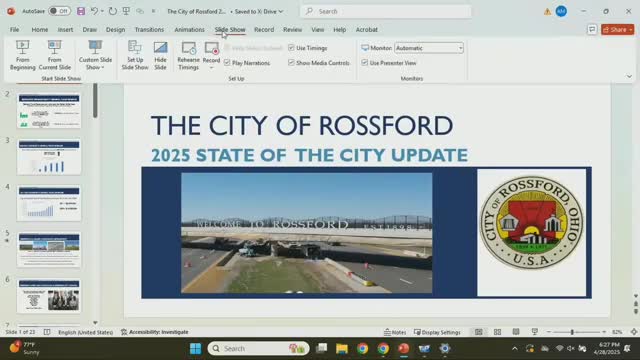Open Display Settings in status bar
This screenshot has width=640, height=360.
(x=437, y=332)
